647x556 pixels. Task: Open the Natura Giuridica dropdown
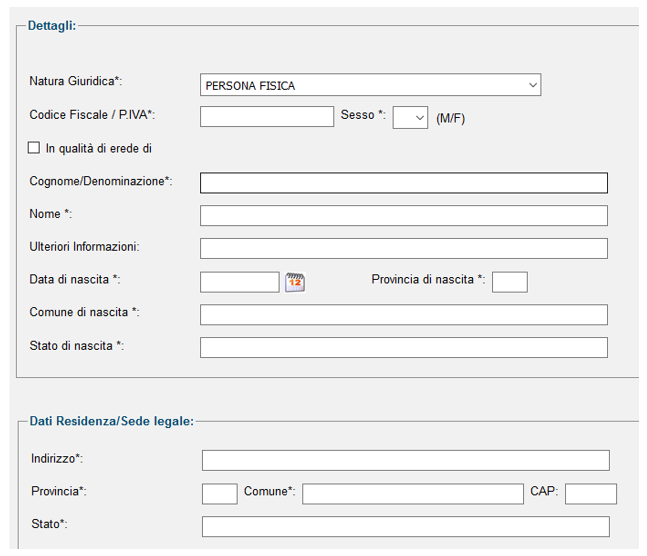[x=370, y=85]
